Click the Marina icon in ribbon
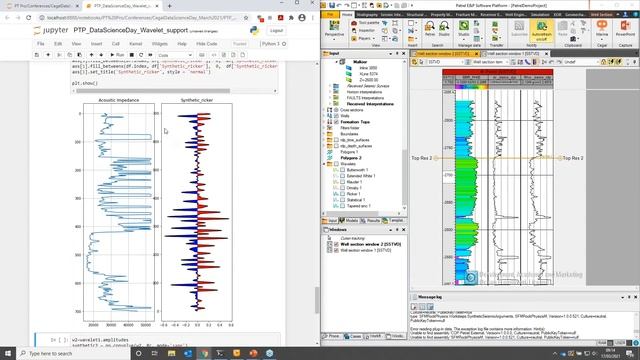This screenshot has width=640, height=360. [x=602, y=29]
